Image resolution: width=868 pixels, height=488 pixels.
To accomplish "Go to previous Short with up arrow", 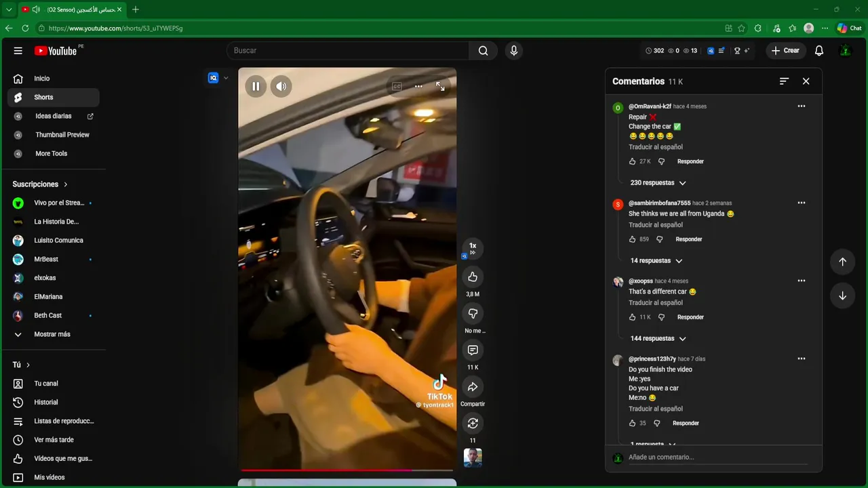I will [842, 262].
